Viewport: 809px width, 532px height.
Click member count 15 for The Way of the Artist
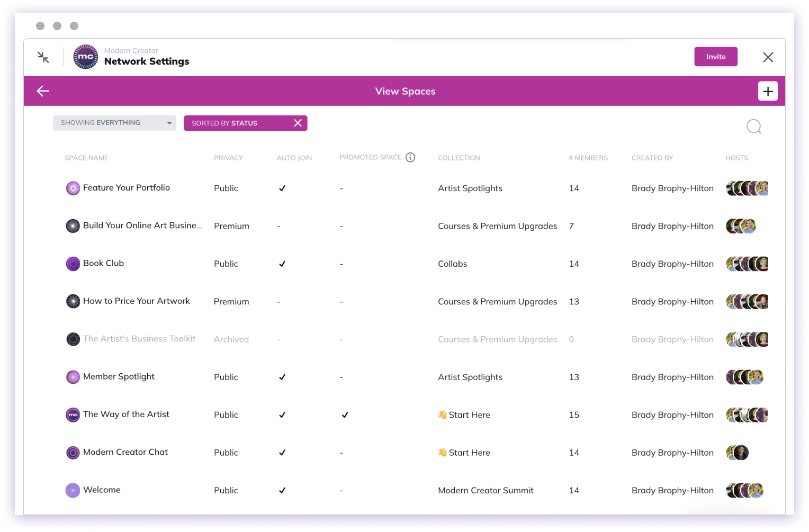[x=574, y=415]
